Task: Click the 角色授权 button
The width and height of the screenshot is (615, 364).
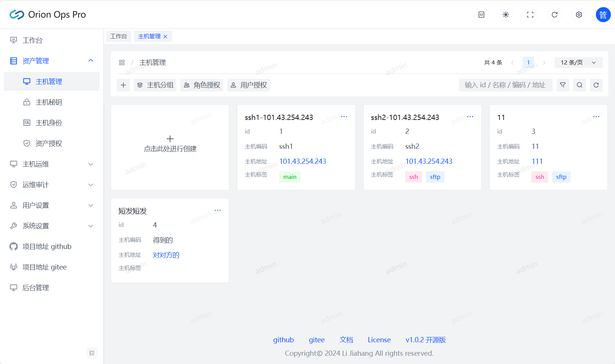Action: [x=201, y=85]
